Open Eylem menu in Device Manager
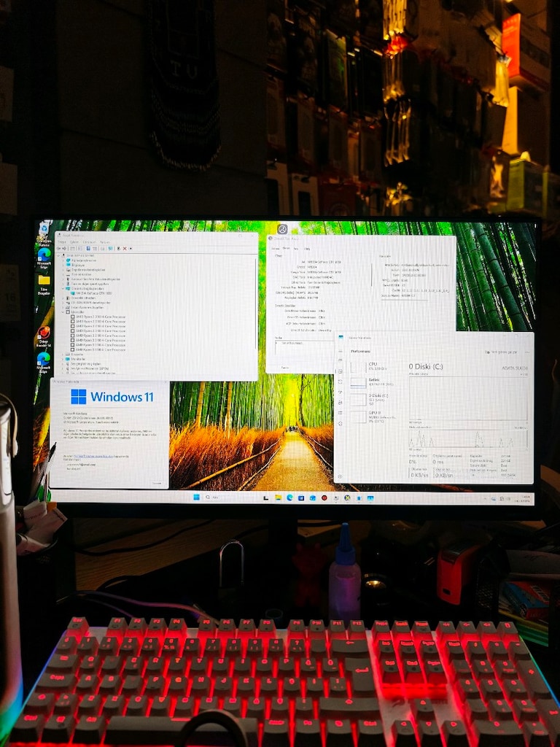The height and width of the screenshot is (747, 560). [74, 242]
